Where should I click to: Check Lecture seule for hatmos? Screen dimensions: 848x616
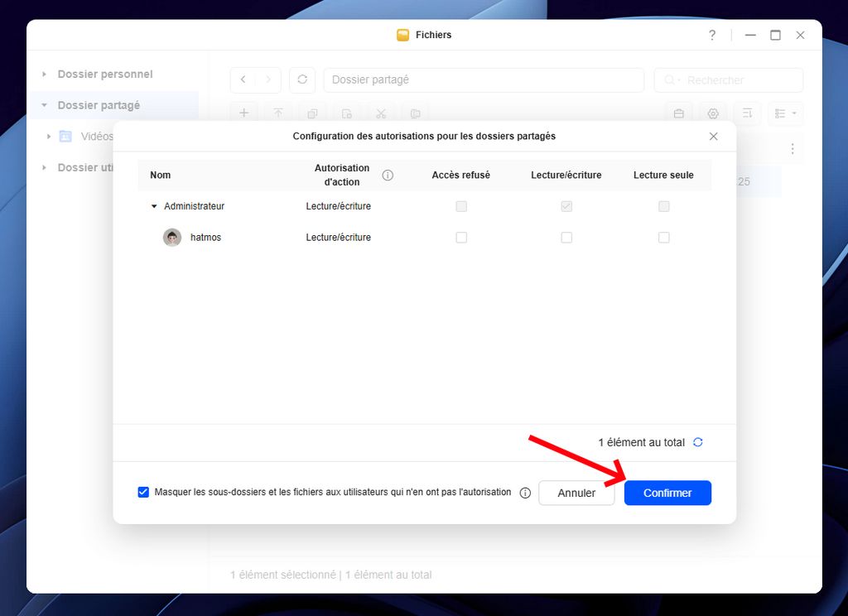663,238
